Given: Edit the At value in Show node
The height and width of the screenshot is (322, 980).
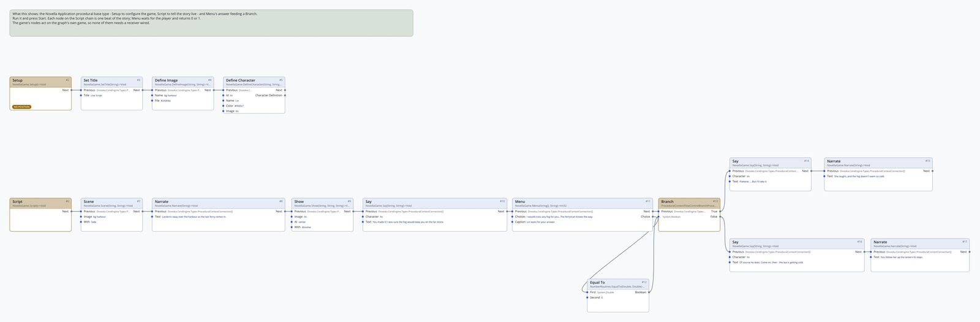Looking at the screenshot, I should click(302, 222).
